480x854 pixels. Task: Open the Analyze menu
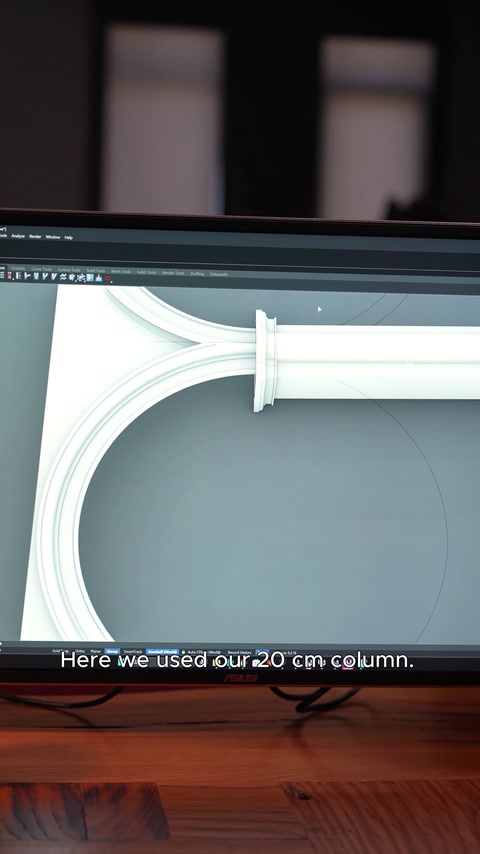[18, 236]
